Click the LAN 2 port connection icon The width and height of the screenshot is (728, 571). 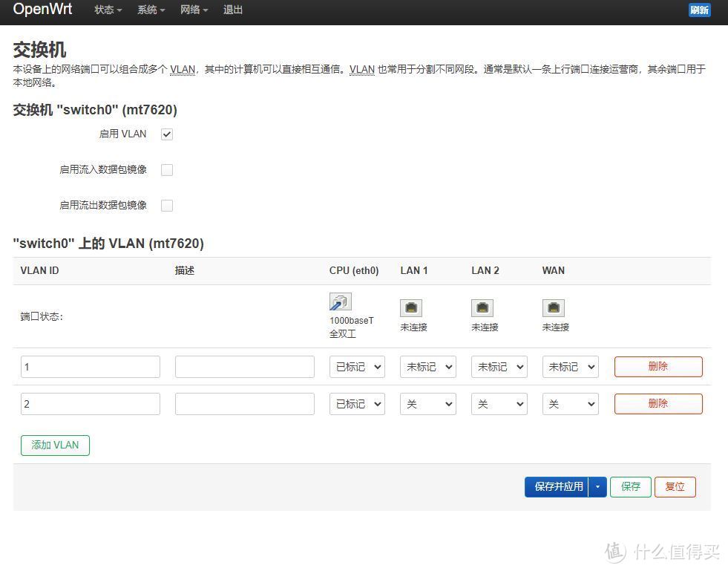click(x=482, y=306)
